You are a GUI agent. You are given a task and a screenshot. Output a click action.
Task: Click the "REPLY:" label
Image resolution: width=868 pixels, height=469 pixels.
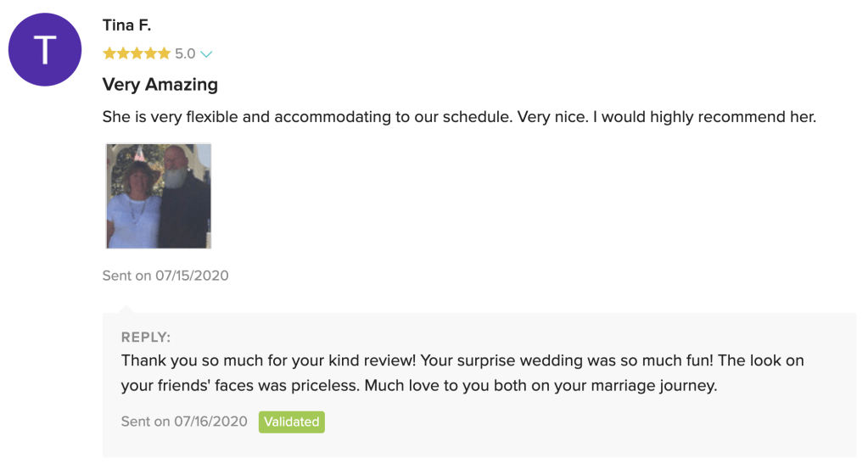click(x=146, y=337)
